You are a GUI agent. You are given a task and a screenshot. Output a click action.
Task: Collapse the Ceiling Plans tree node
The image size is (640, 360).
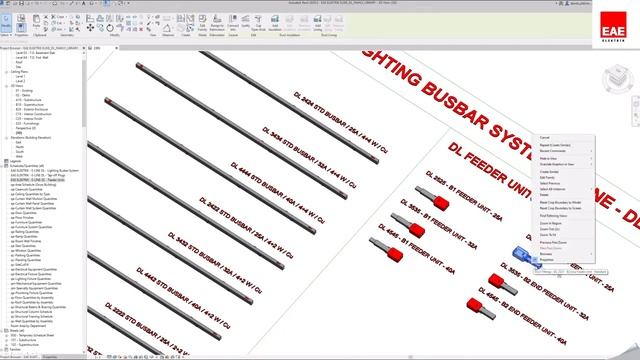pyautogui.click(x=7, y=72)
